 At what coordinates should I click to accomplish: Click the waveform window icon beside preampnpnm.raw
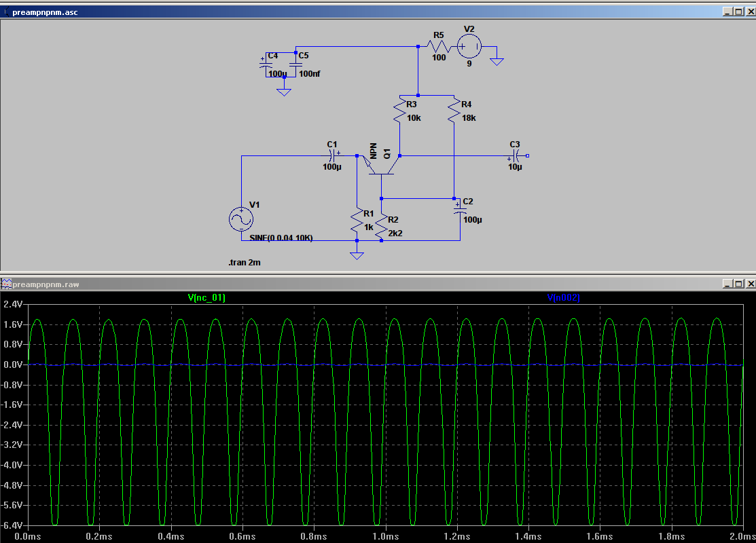(x=6, y=284)
